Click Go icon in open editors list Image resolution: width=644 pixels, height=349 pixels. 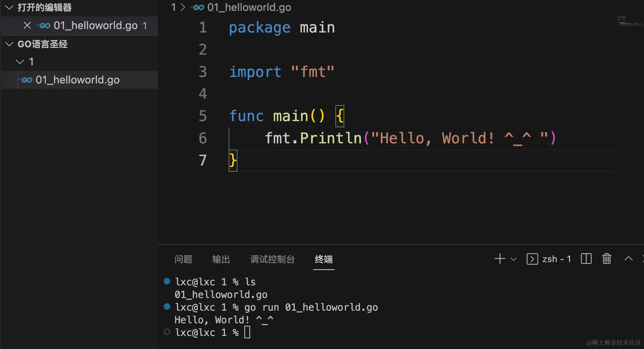(x=44, y=26)
